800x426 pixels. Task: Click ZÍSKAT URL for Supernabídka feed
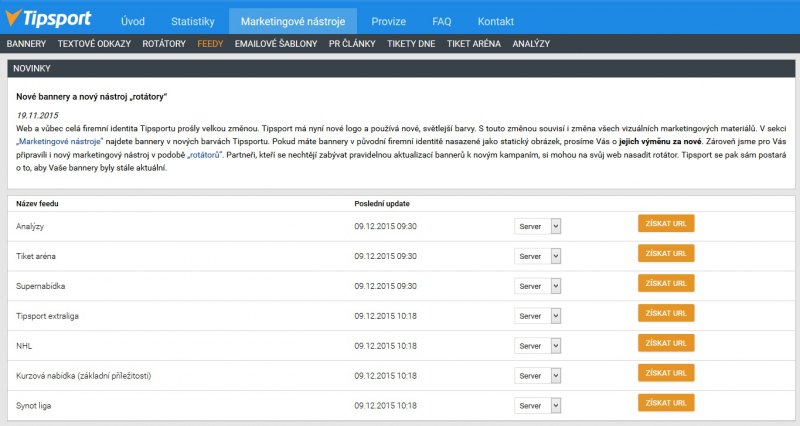point(666,283)
